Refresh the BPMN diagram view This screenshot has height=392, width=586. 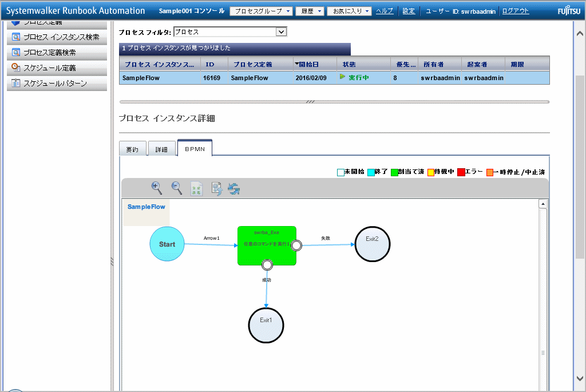[234, 189]
